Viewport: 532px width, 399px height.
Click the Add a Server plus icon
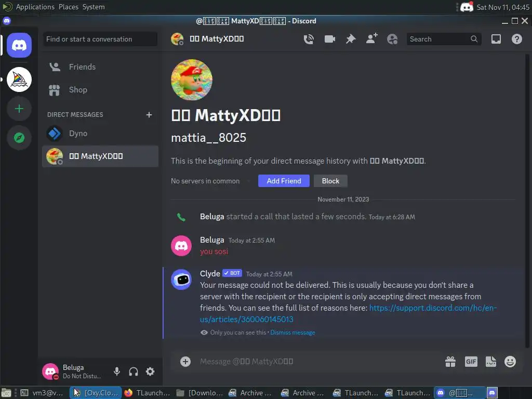pyautogui.click(x=19, y=109)
